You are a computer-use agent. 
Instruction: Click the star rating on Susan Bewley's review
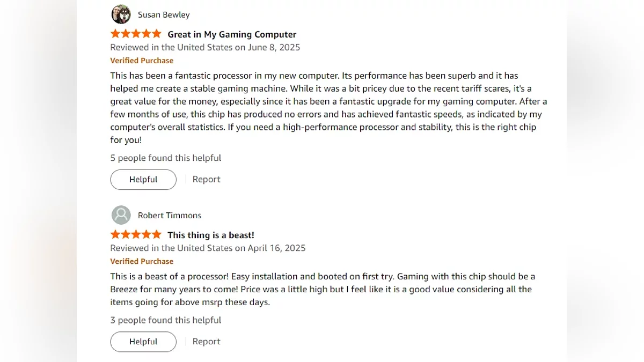(x=136, y=34)
